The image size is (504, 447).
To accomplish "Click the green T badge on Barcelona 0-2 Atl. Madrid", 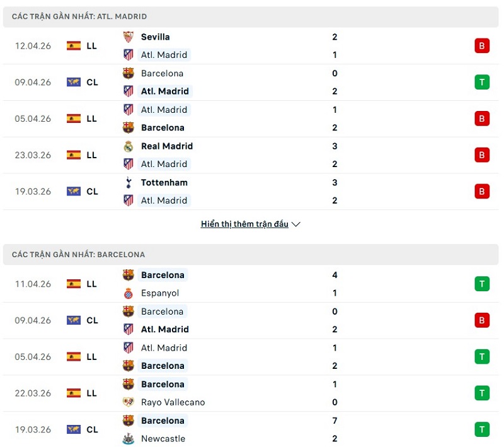I will (482, 82).
